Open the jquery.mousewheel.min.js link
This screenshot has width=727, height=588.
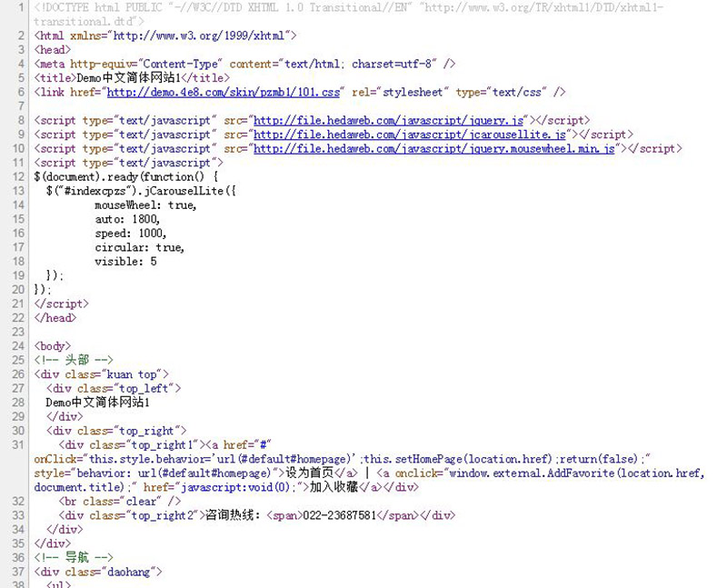coord(434,148)
